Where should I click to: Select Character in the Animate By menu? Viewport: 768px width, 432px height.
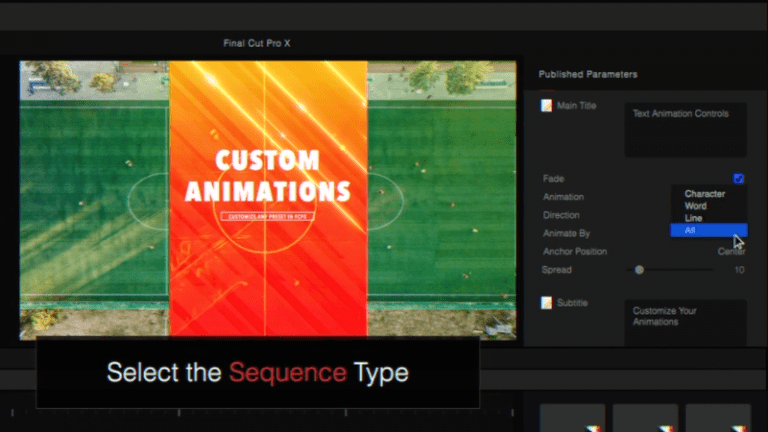tap(704, 194)
